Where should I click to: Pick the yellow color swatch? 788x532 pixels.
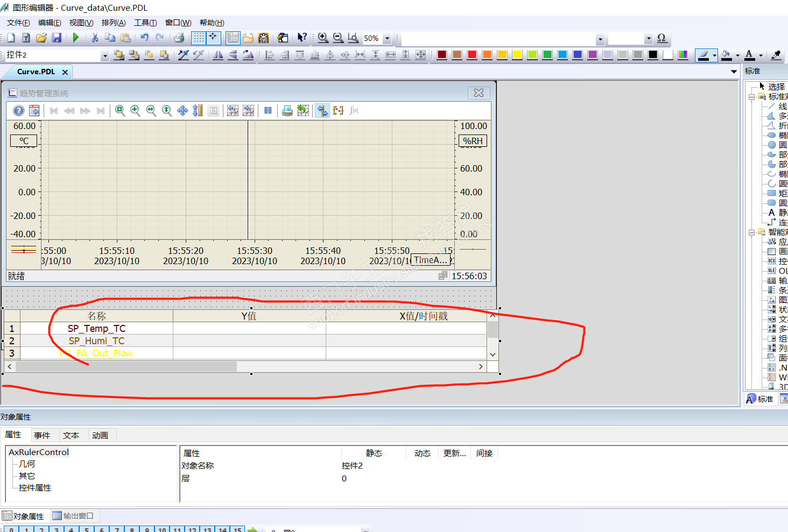(x=517, y=55)
